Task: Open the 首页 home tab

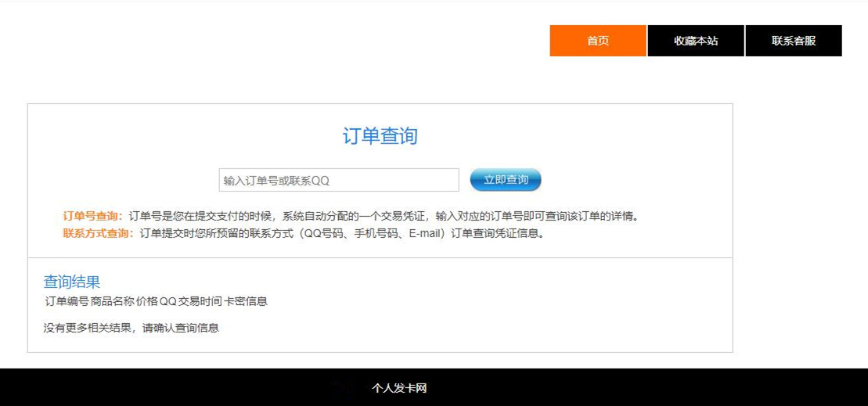Action: tap(598, 41)
